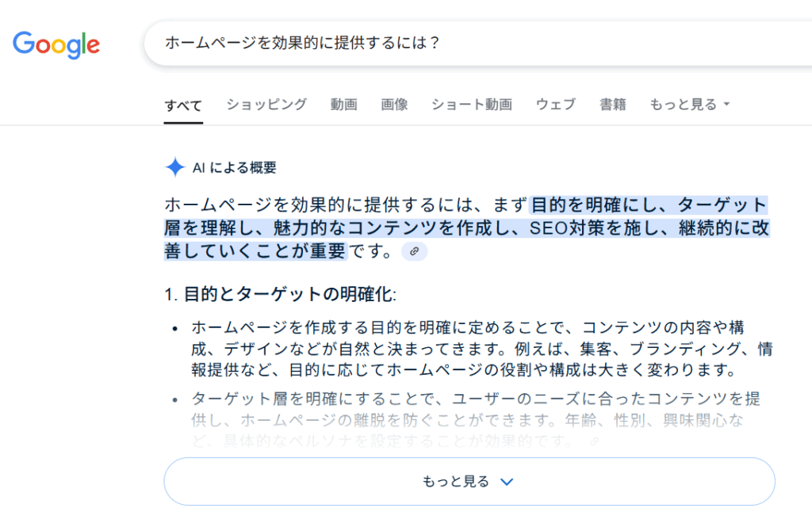
Task: Select the 書籍 tab
Action: point(613,105)
